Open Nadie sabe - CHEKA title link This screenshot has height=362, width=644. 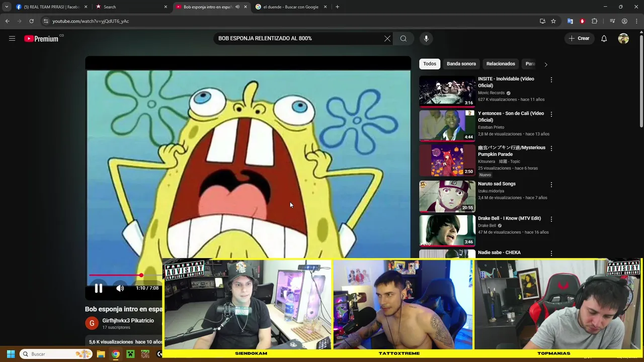[x=499, y=252]
